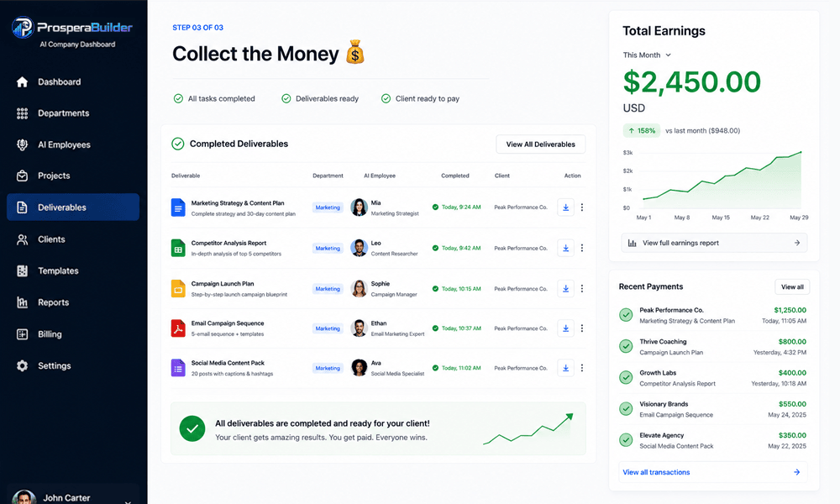Click the red PDF icon for Email Campaign Sequence

tap(178, 328)
